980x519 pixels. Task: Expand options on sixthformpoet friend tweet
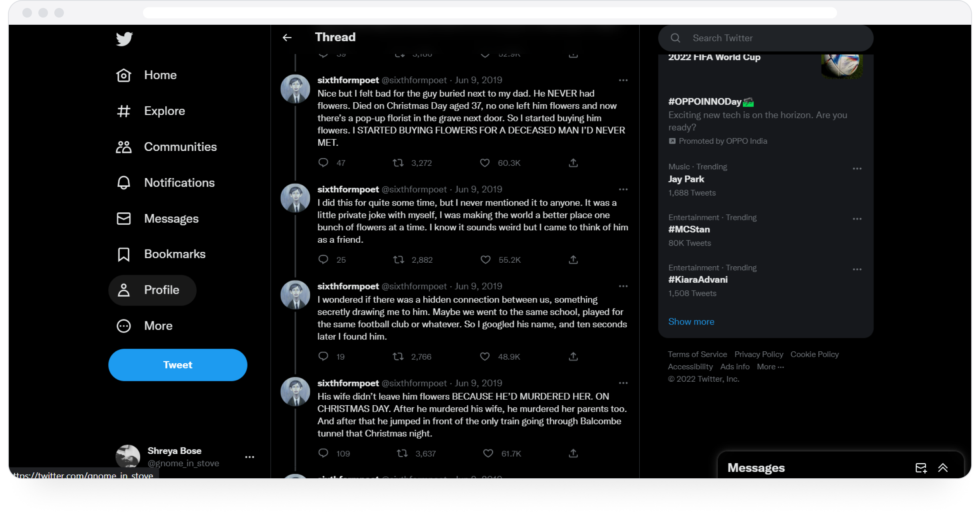(623, 189)
